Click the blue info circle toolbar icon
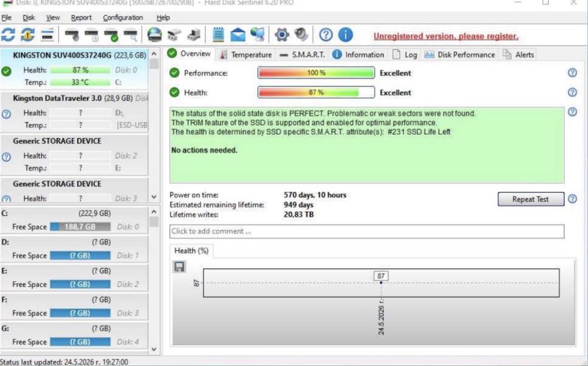The height and width of the screenshot is (366, 588). pos(345,35)
